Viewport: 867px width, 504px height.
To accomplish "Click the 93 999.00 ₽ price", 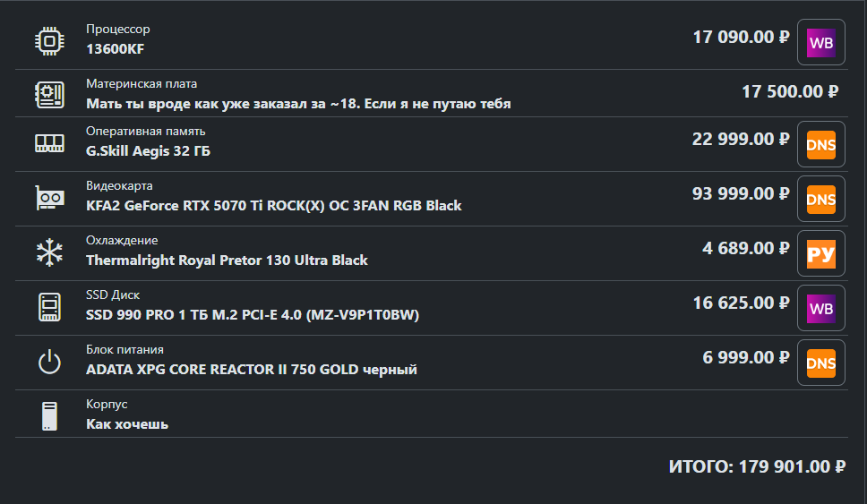I will 741,193.
